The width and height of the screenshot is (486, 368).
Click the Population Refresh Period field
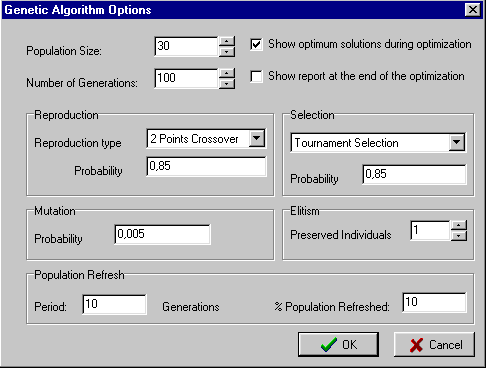(x=114, y=304)
